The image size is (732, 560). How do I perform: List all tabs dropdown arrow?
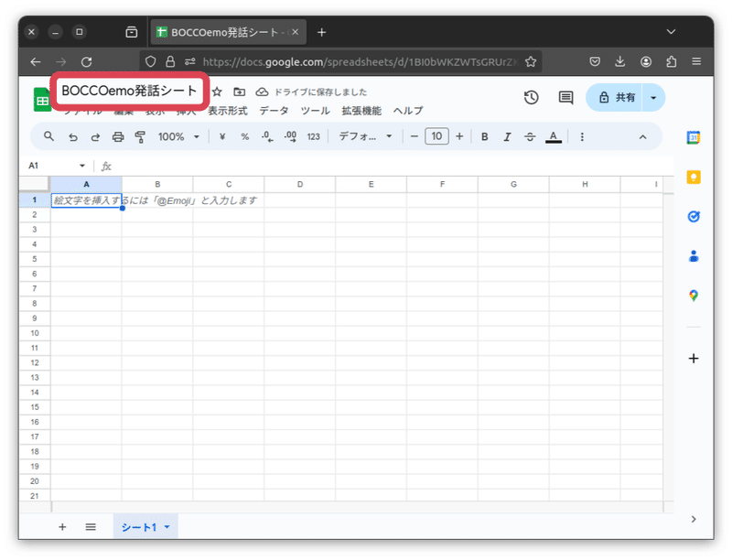tap(671, 32)
